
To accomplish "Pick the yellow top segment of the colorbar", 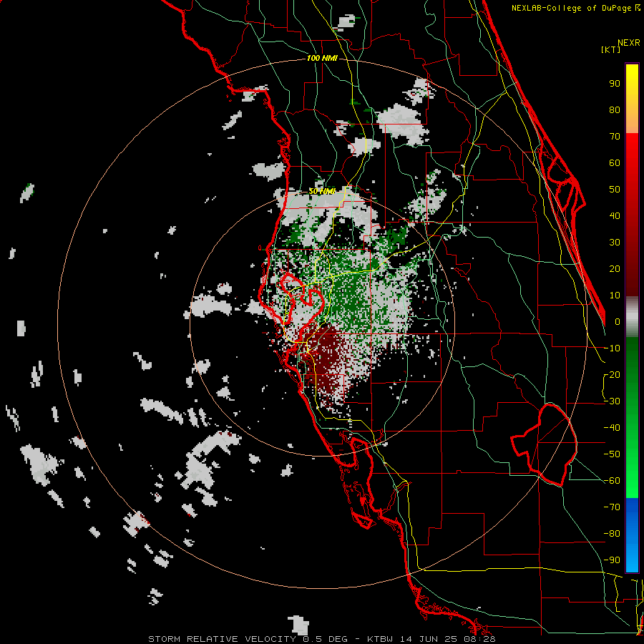I will (x=632, y=99).
